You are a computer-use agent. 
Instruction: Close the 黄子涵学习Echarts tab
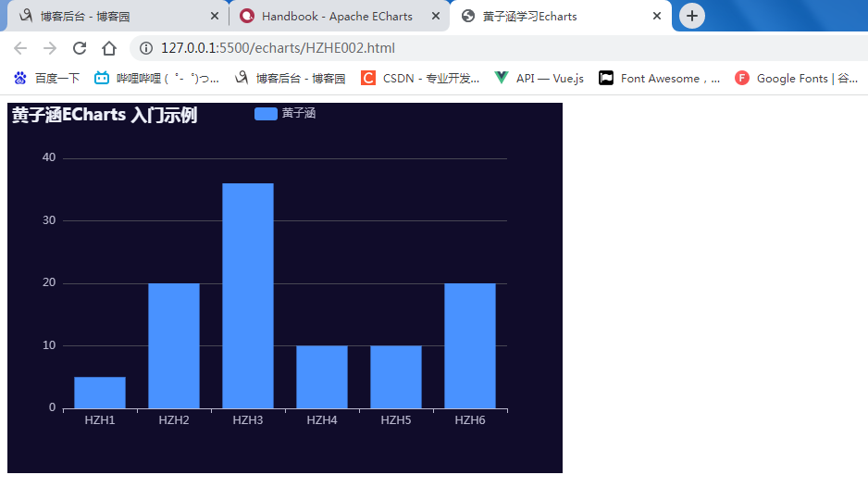click(657, 16)
